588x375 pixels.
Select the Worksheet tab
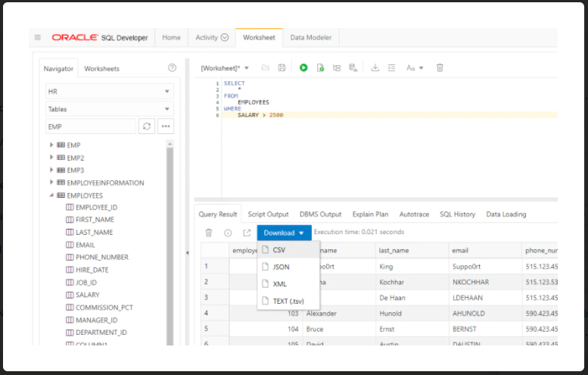point(259,38)
